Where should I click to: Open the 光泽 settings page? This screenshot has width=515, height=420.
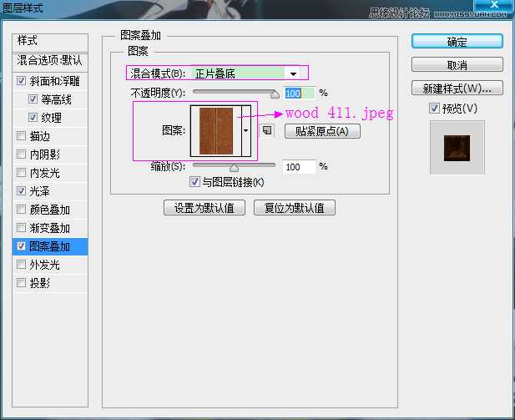[x=39, y=191]
